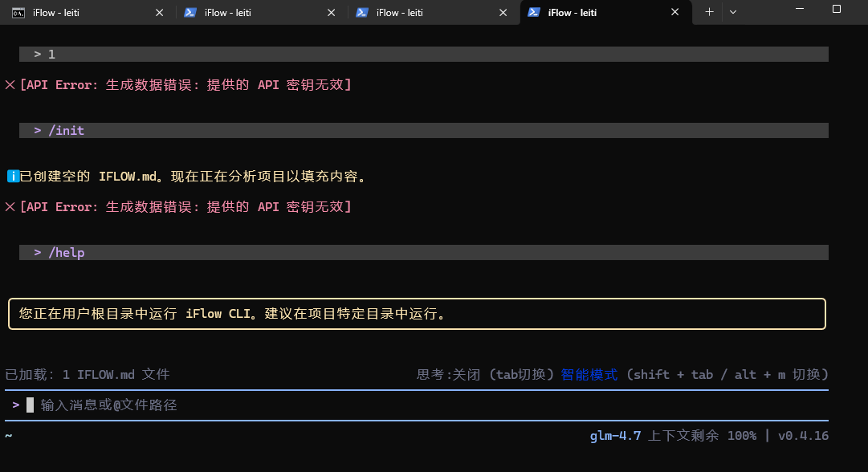Close the first iFlow - leiti tab
This screenshot has height=472, width=868.
click(159, 13)
